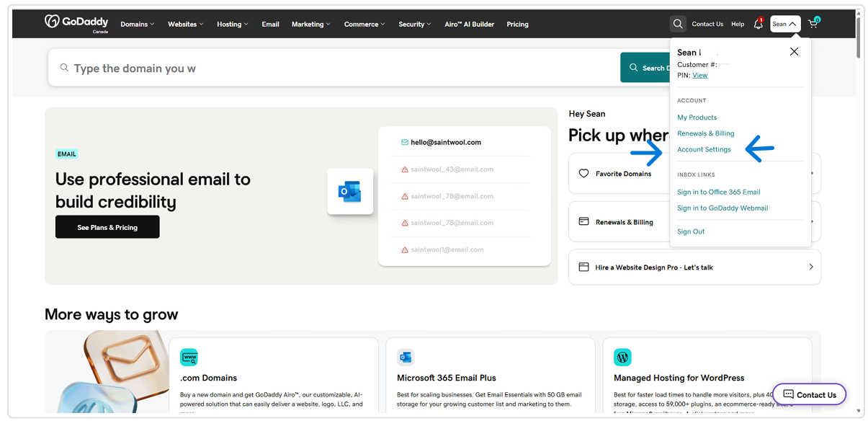Click the See Plans & Pricing button
The image size is (868, 421).
pos(107,227)
